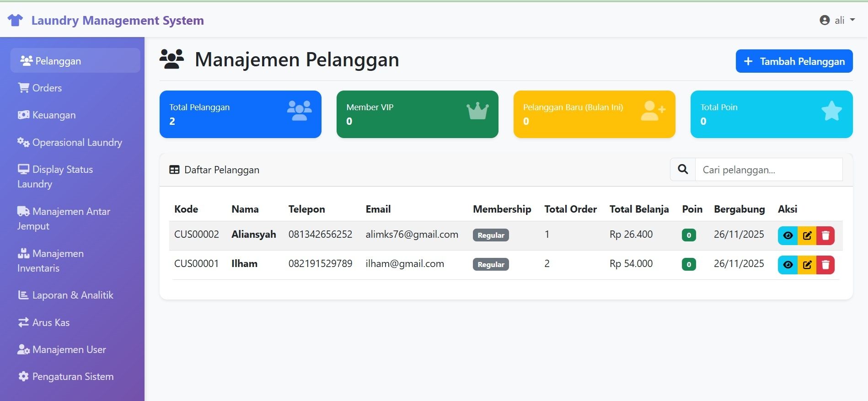Open Laporan & Analitik

(x=72, y=295)
